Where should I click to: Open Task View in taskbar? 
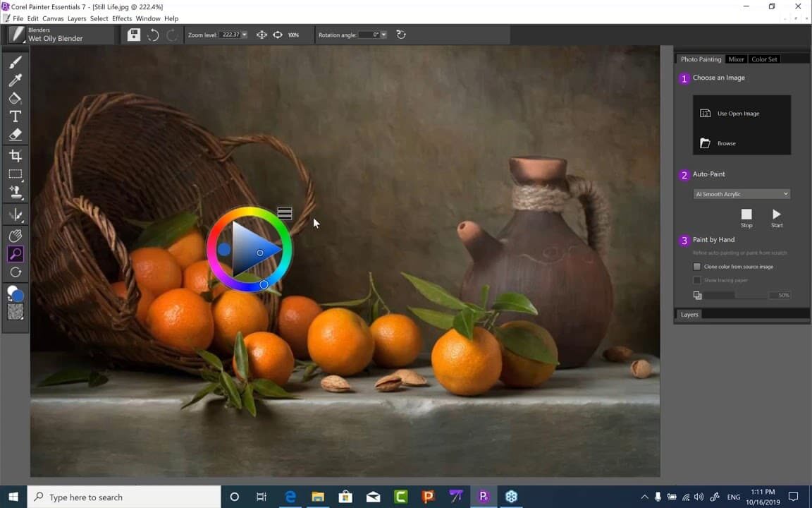262,497
